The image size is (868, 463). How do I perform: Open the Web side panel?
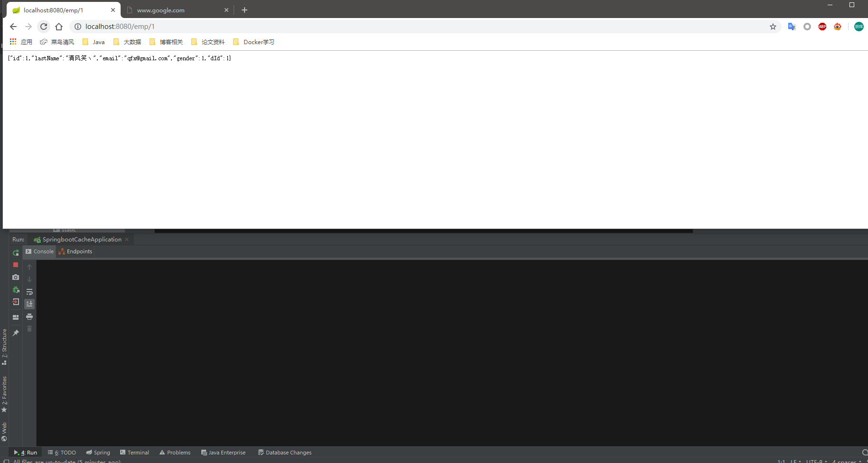coord(4,432)
